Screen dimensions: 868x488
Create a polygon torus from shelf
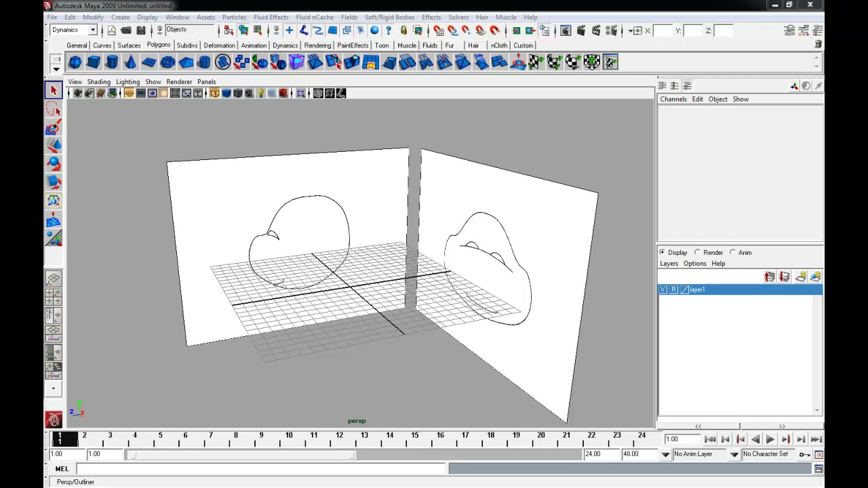tap(167, 62)
